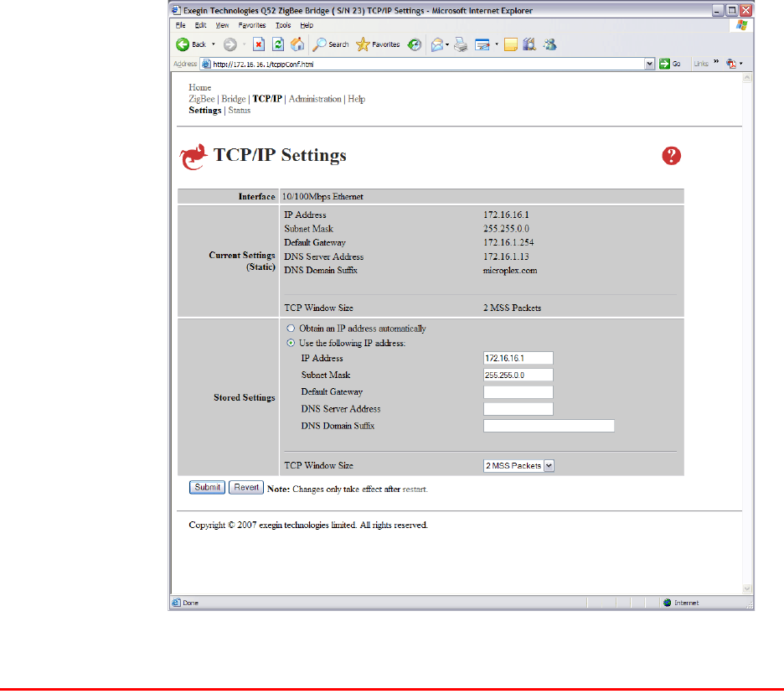Image resolution: width=784 pixels, height=694 pixels.
Task: Open PDF icon dropdown arrow
Action: (x=741, y=64)
